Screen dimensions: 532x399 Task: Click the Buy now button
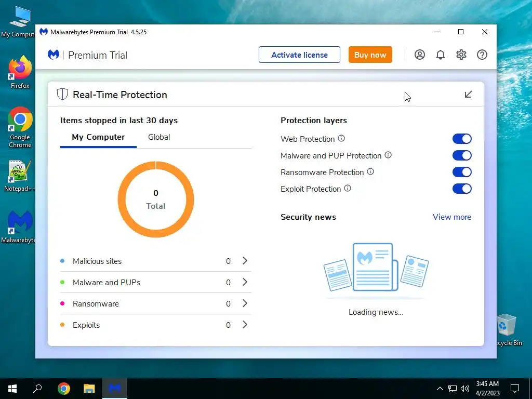370,55
